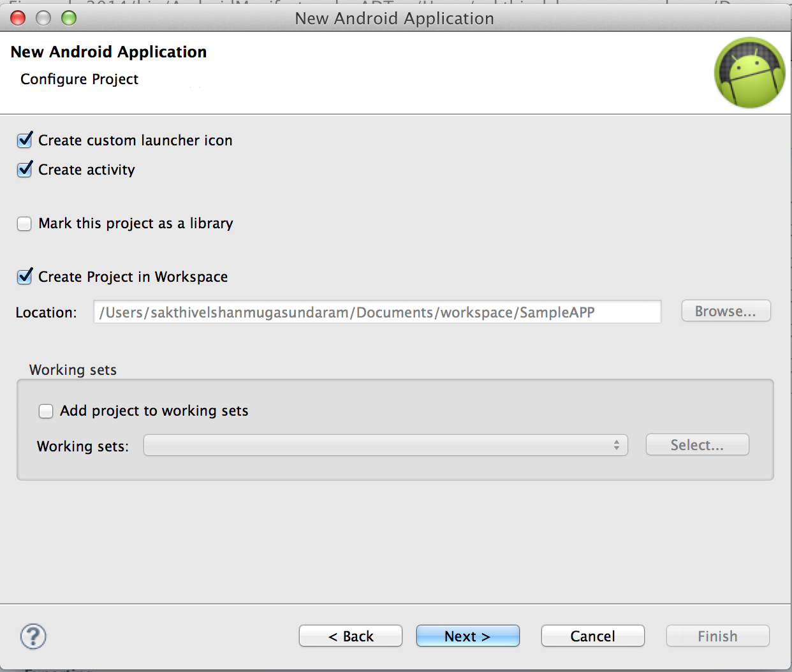
Task: Click the Location: label
Action: pos(46,312)
